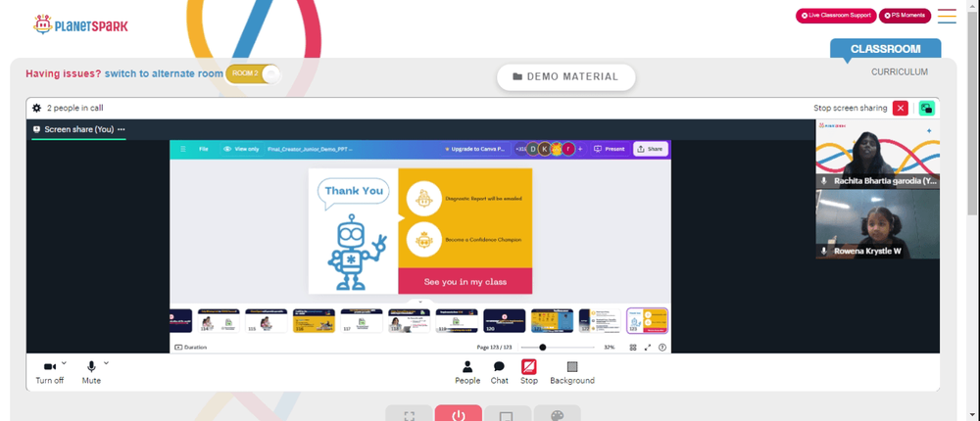Open Live Classroom Support
Viewport: 980px width, 421px height.
836,16
